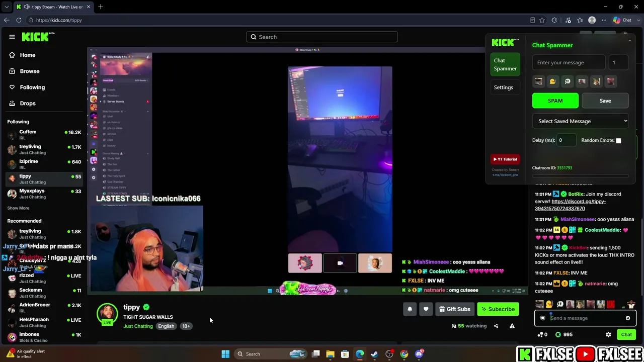Click tippy's live profile avatar
This screenshot has height=362, width=644.
107,314
